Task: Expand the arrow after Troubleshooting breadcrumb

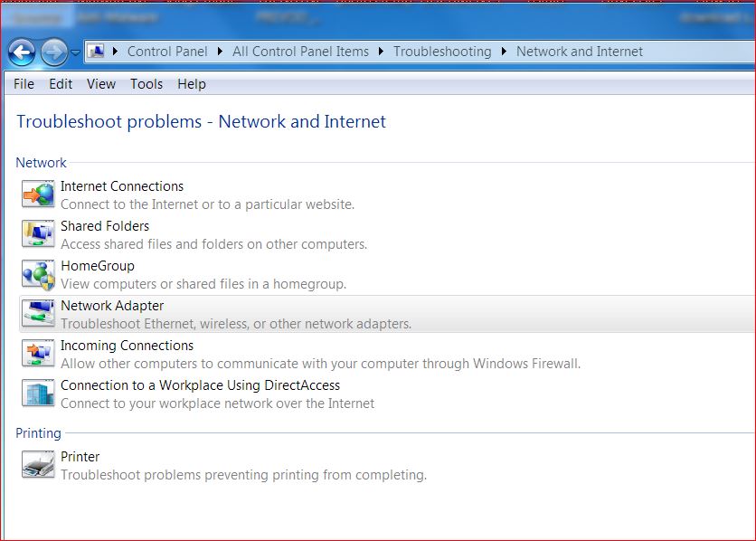Action: pyautogui.click(x=504, y=52)
